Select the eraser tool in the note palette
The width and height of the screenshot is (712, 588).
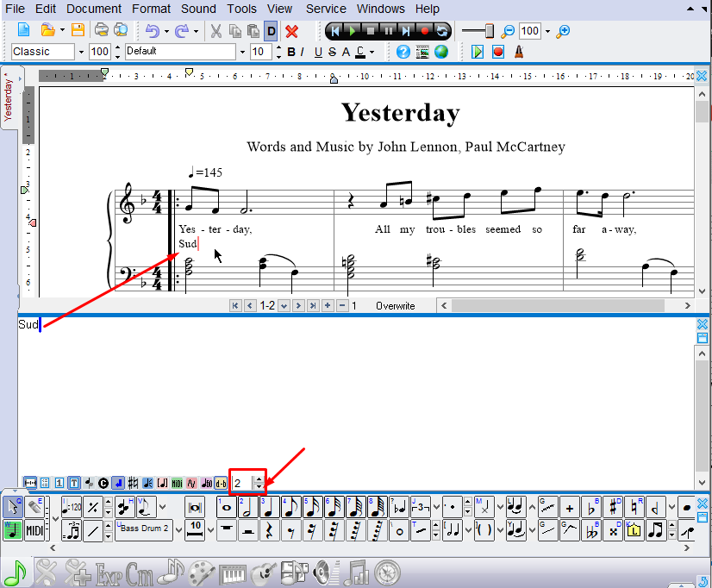point(34,508)
